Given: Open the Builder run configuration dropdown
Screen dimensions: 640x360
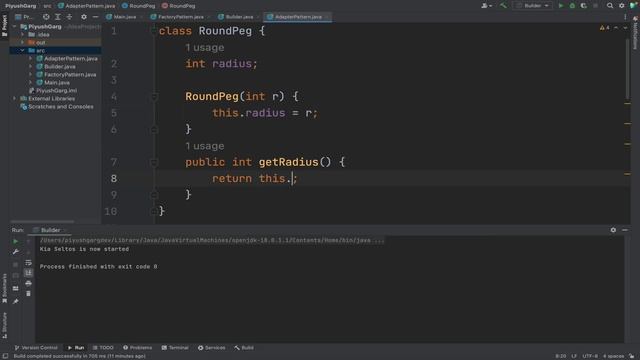Looking at the screenshot, I should click(533, 6).
